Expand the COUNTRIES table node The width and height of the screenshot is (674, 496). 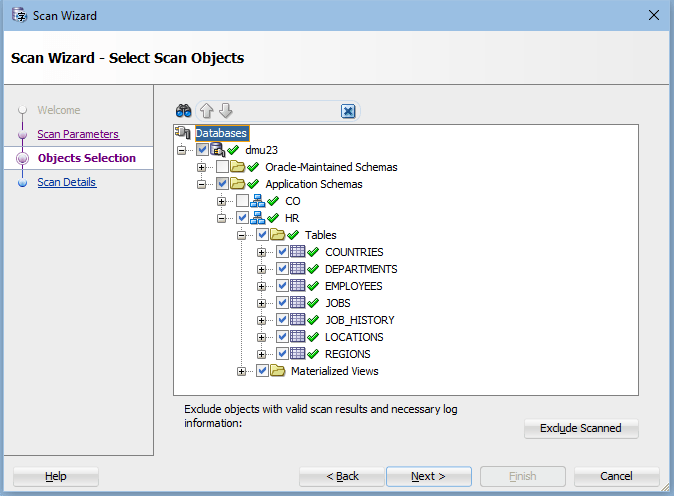coord(261,252)
